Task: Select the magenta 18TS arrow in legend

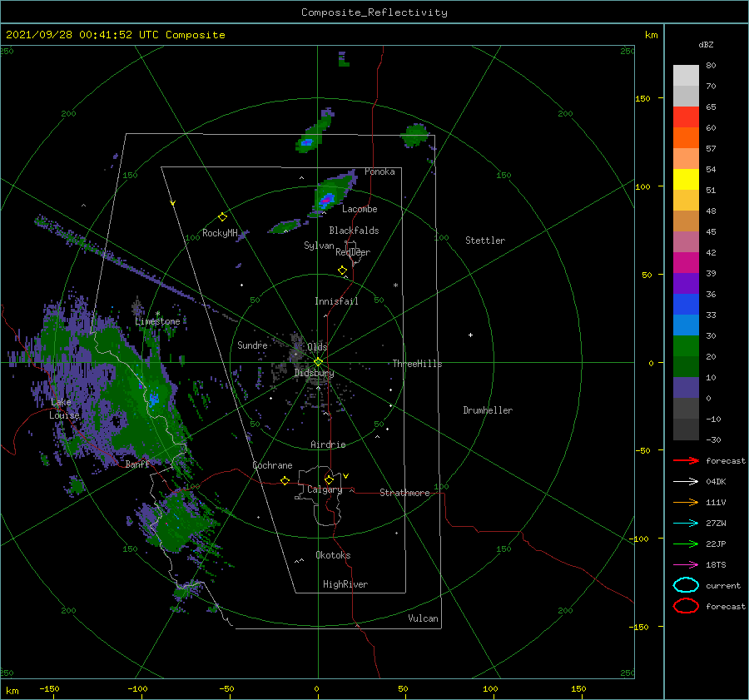Action: pyautogui.click(x=686, y=565)
